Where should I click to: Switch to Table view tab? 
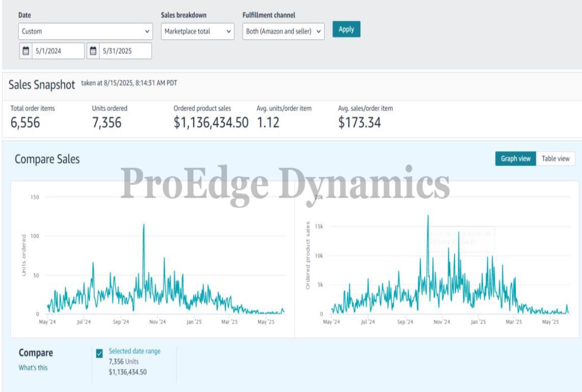point(555,159)
